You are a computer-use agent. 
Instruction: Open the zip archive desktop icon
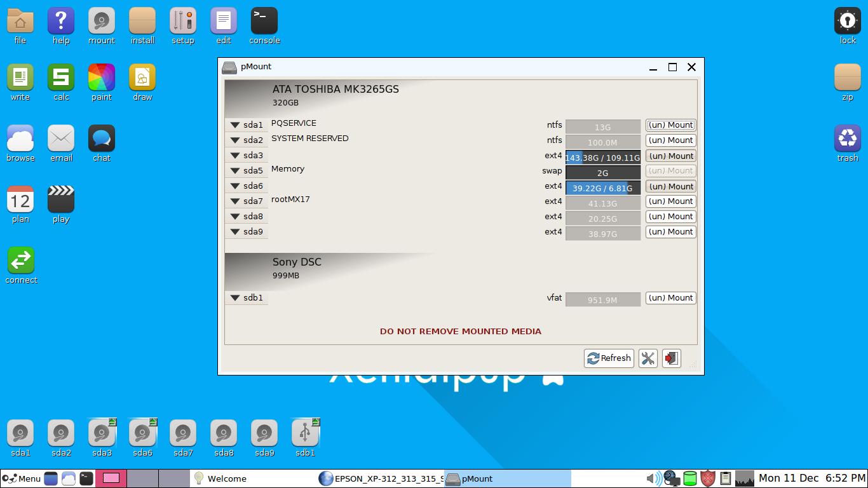point(848,83)
